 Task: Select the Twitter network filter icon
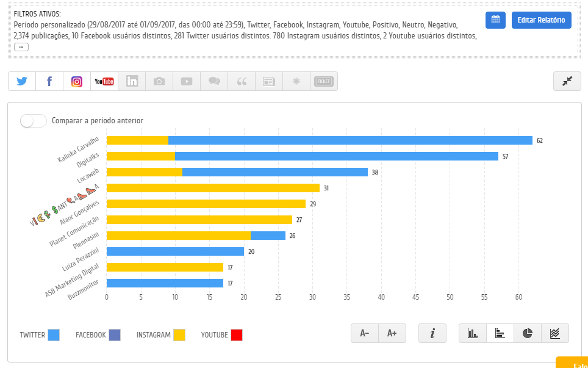click(22, 81)
